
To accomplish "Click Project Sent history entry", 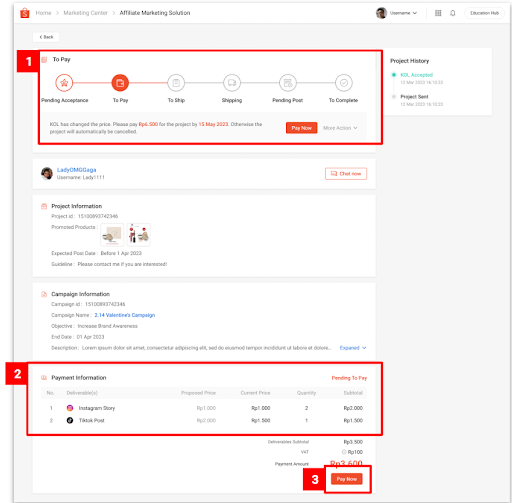I will [414, 97].
